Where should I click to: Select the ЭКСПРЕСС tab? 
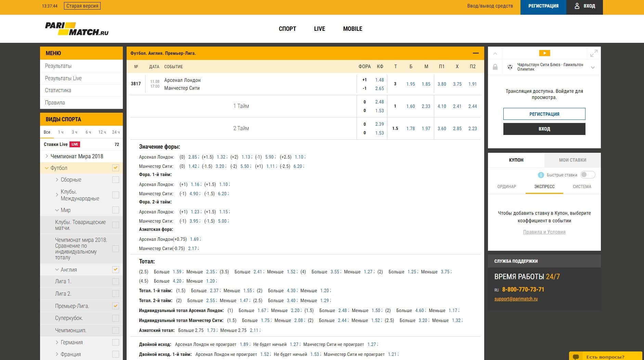pos(544,187)
